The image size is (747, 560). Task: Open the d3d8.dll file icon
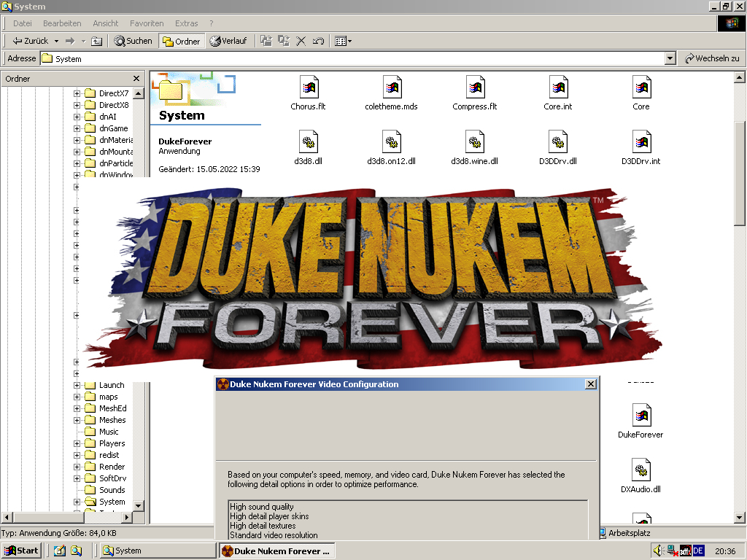(x=309, y=142)
